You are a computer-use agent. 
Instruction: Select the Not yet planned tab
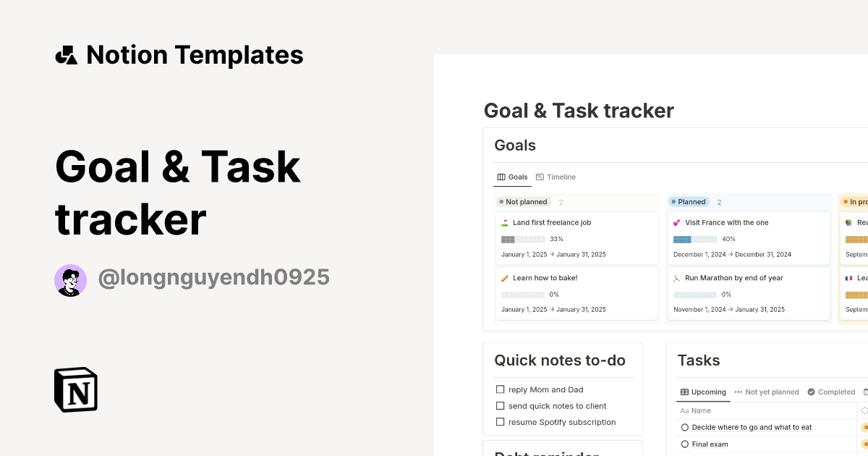772,392
